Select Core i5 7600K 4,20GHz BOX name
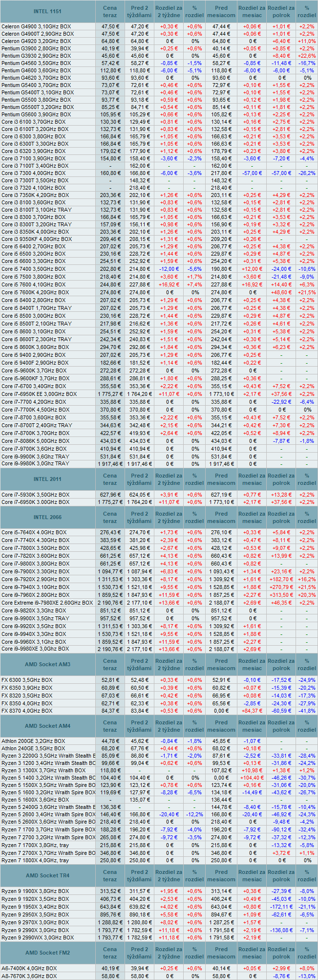Image resolution: width=318 pixels, height=980 pixels. click(x=35, y=292)
